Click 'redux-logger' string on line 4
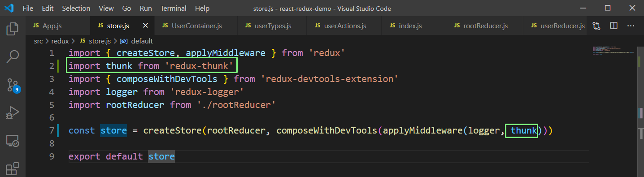Viewport: 644px width, 177px height. click(207, 92)
